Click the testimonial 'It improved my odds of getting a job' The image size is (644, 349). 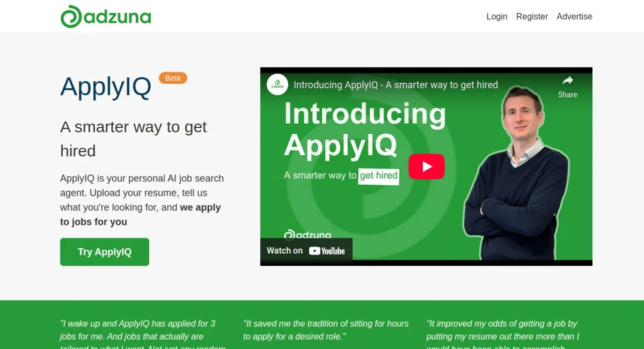503,333
